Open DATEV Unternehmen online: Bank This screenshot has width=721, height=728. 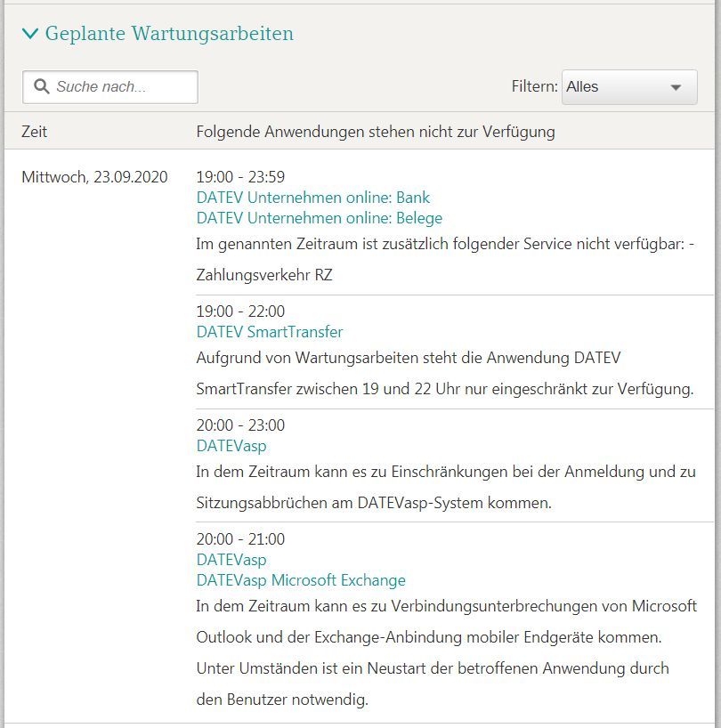[x=312, y=198]
